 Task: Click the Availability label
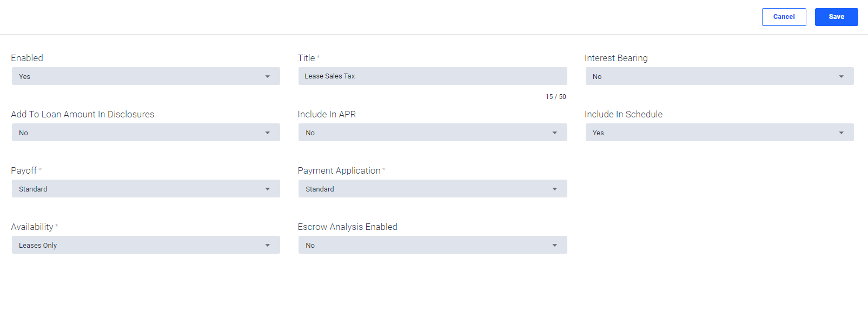click(32, 227)
